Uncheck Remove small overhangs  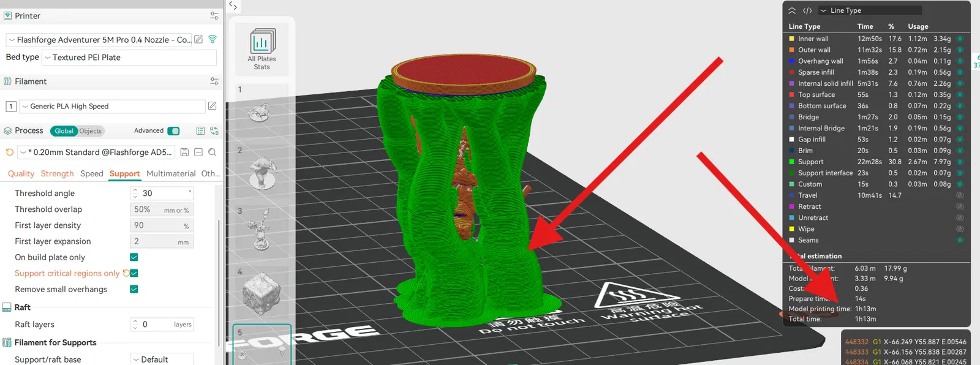[134, 289]
